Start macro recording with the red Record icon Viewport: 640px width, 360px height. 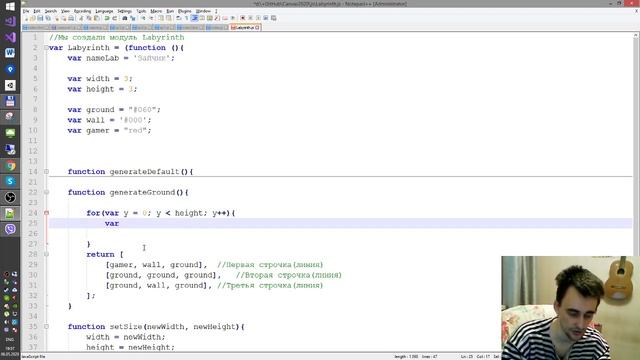pyautogui.click(x=242, y=18)
